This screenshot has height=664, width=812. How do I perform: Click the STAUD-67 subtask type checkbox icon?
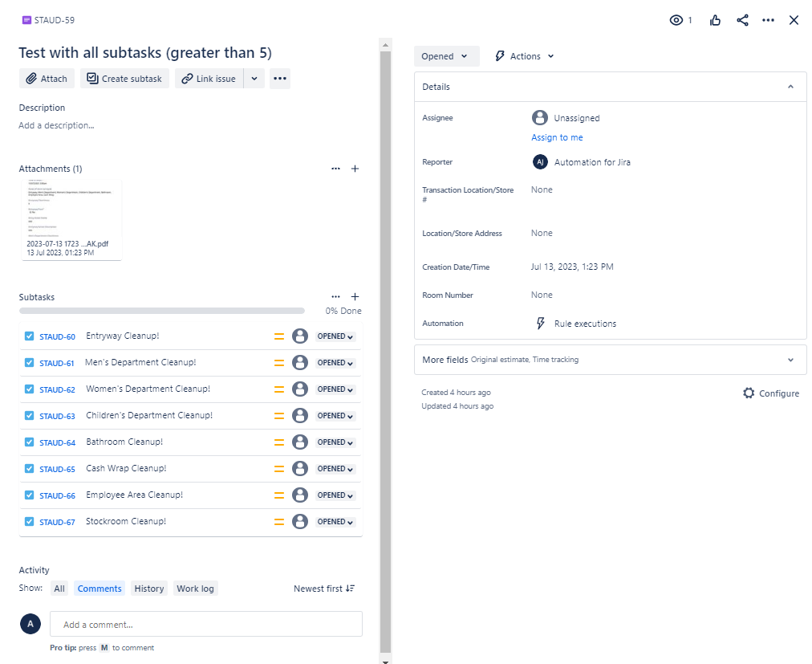click(x=30, y=521)
